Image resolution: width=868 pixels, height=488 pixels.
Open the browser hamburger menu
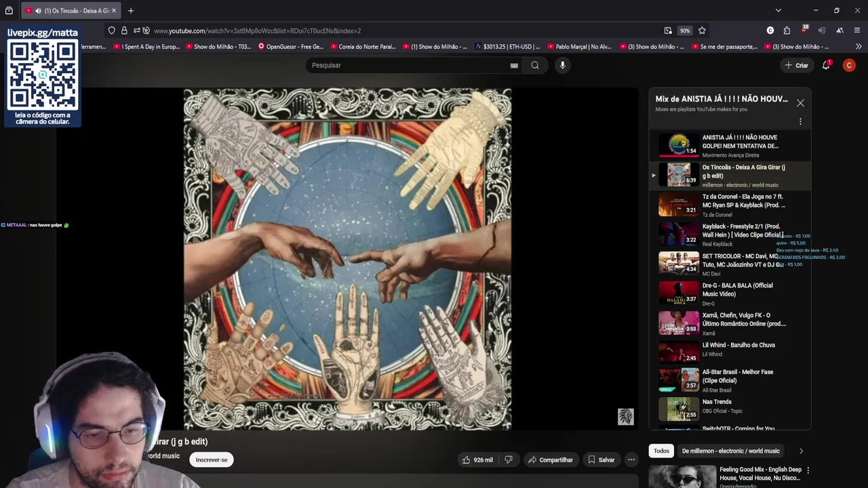[857, 30]
